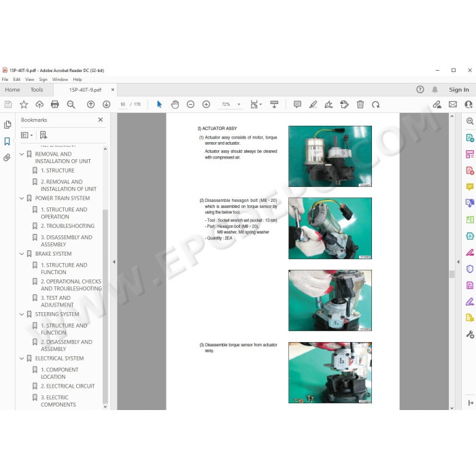Add bookmark star icon in toolbar
Viewport: 476px width, 476px height.
(x=24, y=105)
